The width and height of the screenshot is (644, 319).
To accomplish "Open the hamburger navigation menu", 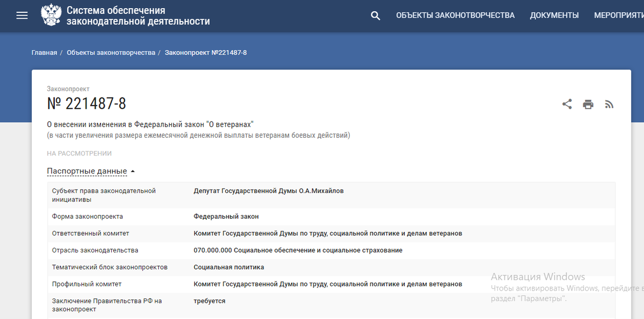I will 22,16.
